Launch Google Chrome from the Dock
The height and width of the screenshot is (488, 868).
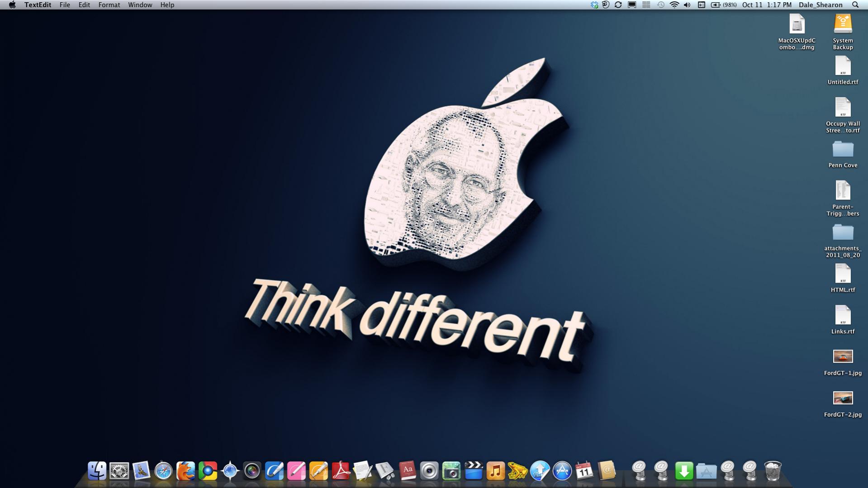pyautogui.click(x=208, y=471)
